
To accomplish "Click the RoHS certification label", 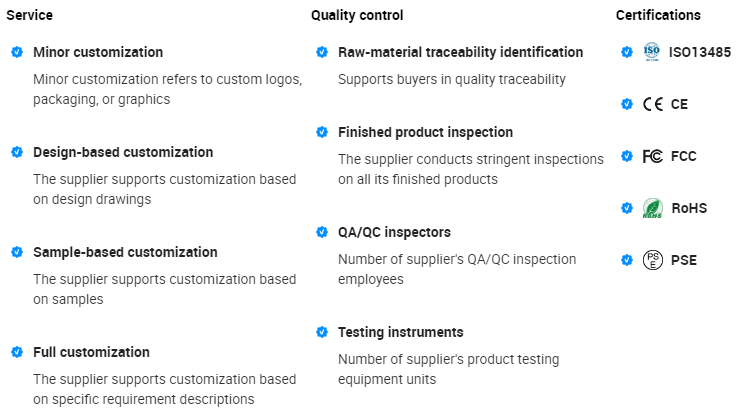I will click(x=689, y=208).
